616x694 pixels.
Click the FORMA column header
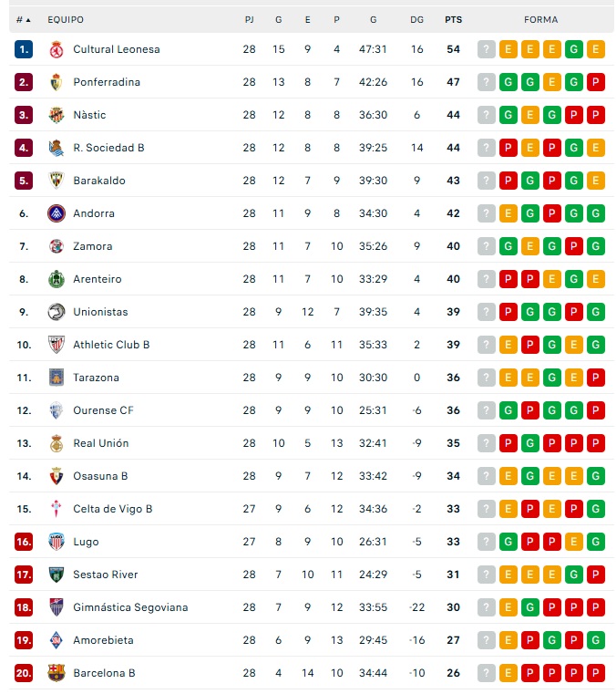541,19
